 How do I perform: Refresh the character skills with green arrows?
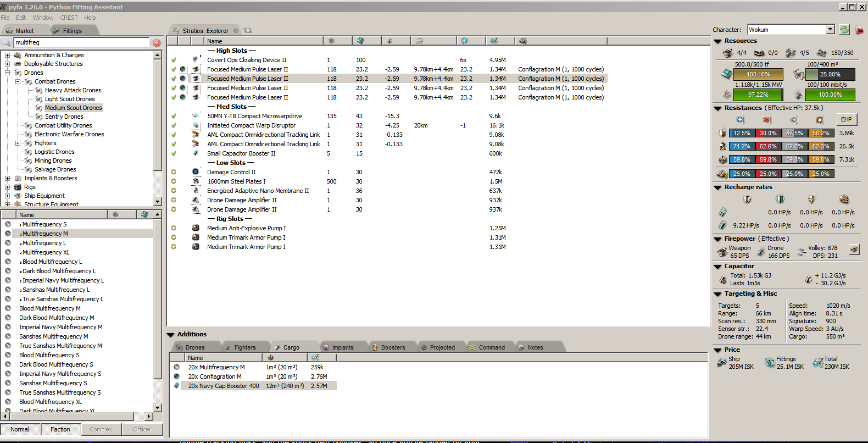(844, 30)
